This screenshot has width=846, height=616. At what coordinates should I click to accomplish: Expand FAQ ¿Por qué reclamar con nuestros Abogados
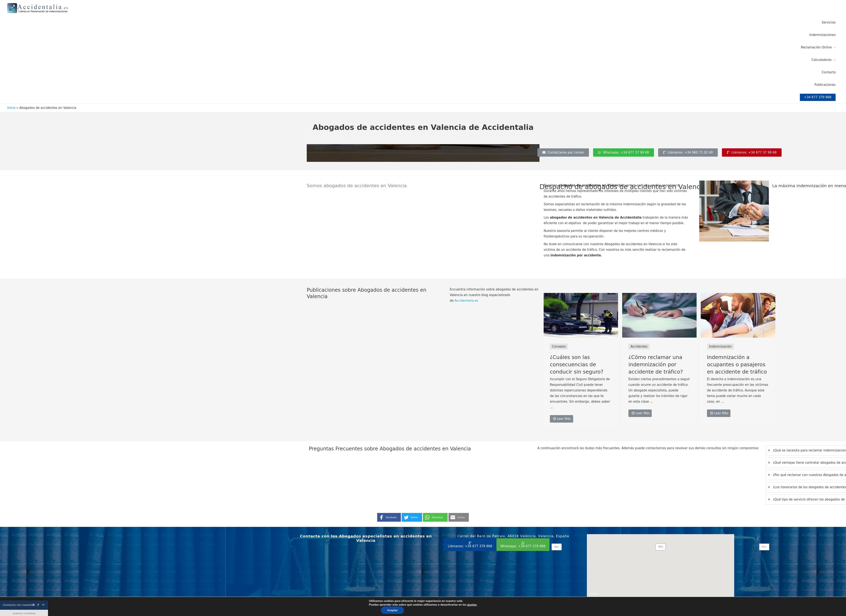click(806, 475)
